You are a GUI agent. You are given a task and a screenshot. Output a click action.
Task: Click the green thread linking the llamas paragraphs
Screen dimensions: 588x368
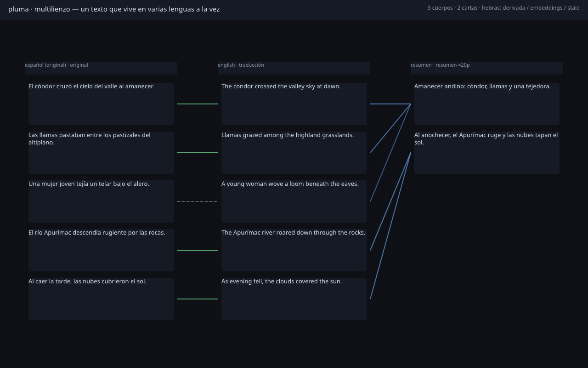click(198, 153)
